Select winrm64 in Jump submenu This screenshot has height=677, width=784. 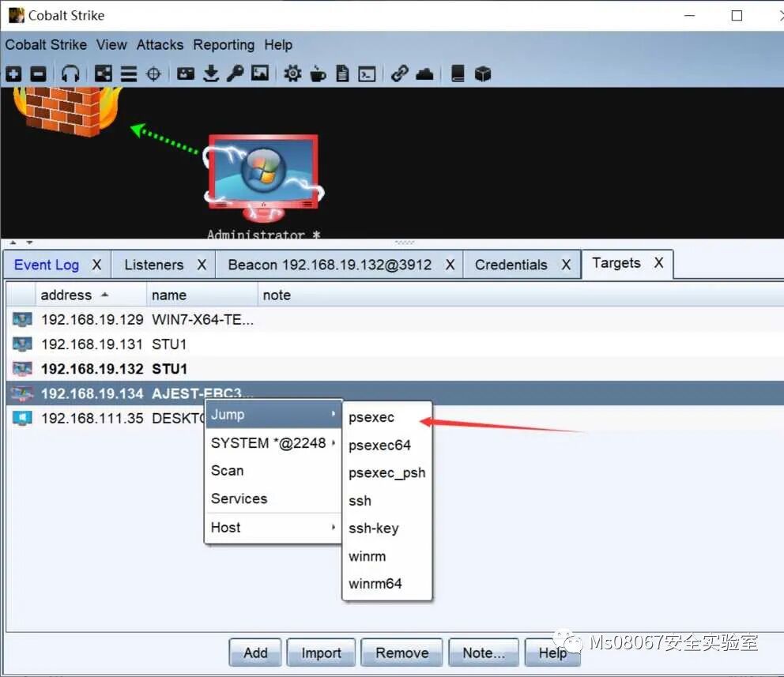(x=387, y=584)
